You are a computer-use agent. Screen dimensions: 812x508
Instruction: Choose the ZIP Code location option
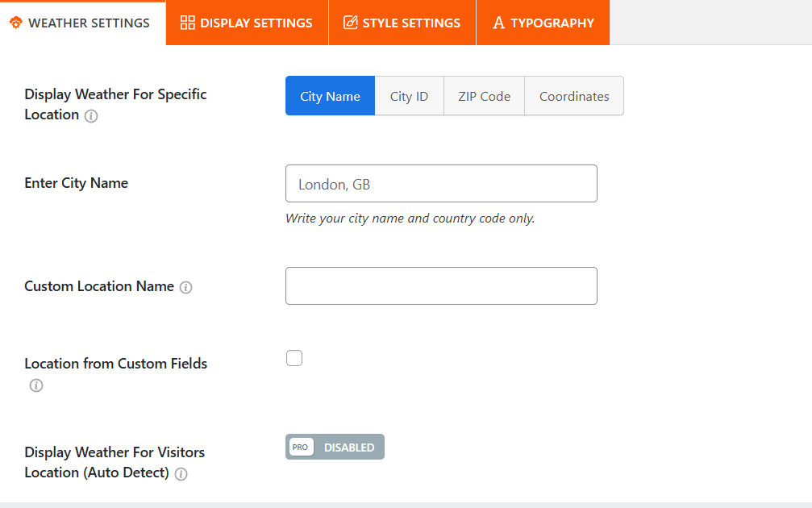tap(484, 96)
